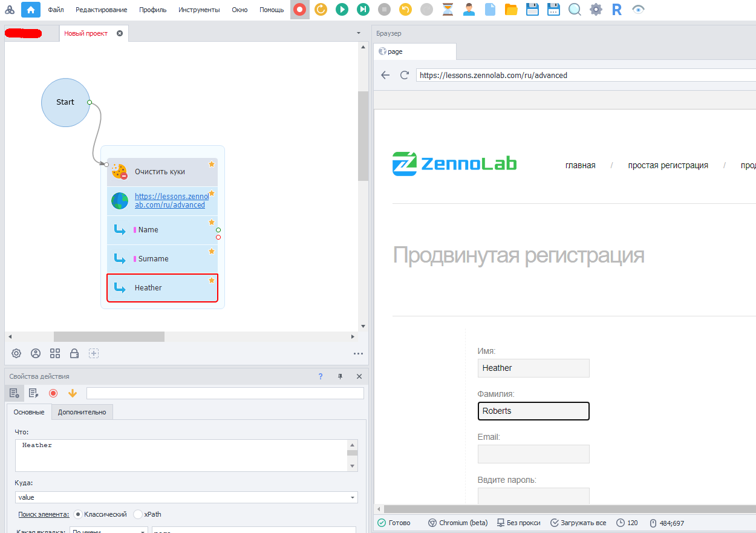This screenshot has height=533, width=756.
Task: Click the dashed plus group icon
Action: (94, 353)
